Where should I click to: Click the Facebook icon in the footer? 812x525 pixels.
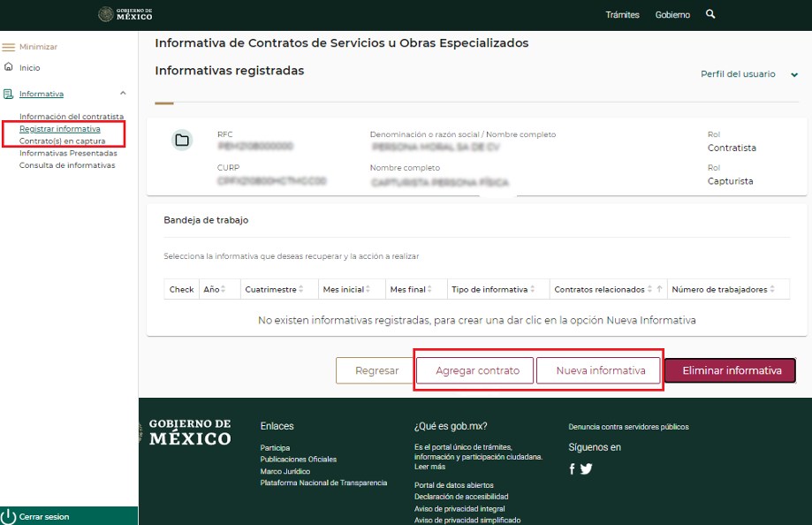[572, 468]
